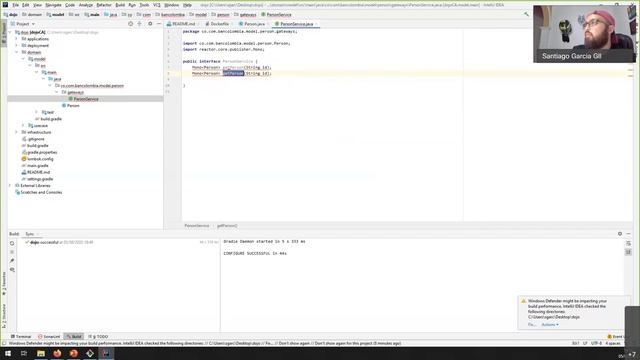Viewport: 640px width, 360px height.
Task: Collapse the model module node
Action: click(x=23, y=59)
